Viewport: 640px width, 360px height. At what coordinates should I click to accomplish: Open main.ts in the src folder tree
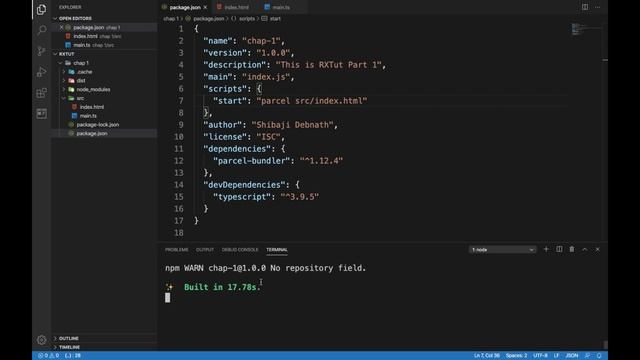[88, 116]
